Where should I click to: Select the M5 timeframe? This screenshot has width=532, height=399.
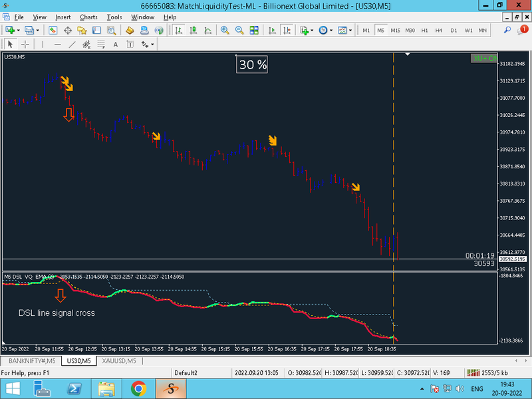[380, 30]
